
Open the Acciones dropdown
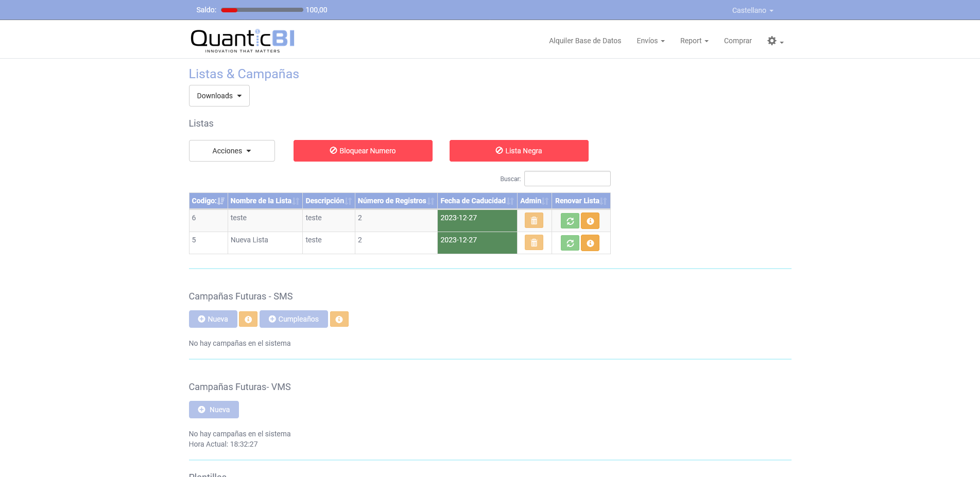[x=232, y=151]
